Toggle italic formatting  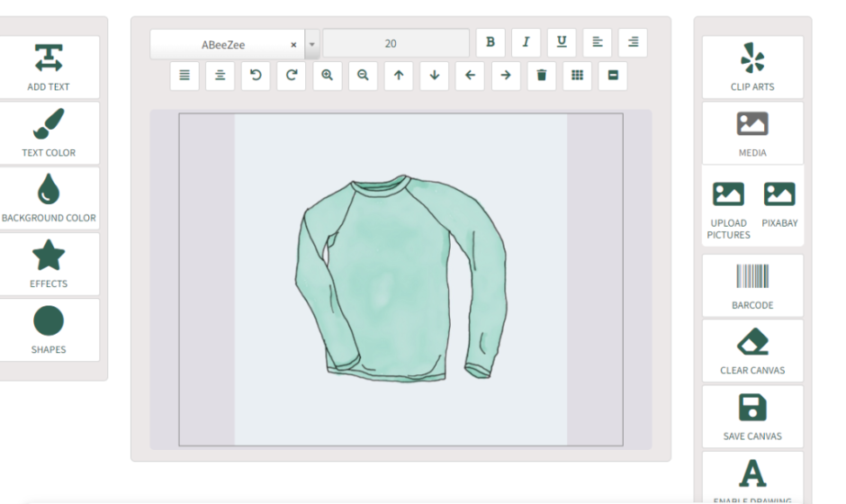(526, 42)
